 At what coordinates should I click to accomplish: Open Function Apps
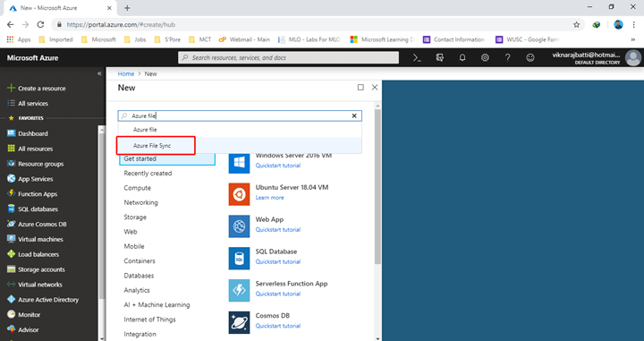pyautogui.click(x=32, y=194)
